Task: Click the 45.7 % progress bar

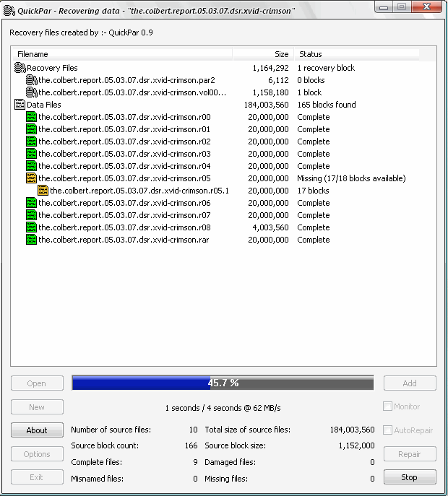Action: [x=223, y=383]
